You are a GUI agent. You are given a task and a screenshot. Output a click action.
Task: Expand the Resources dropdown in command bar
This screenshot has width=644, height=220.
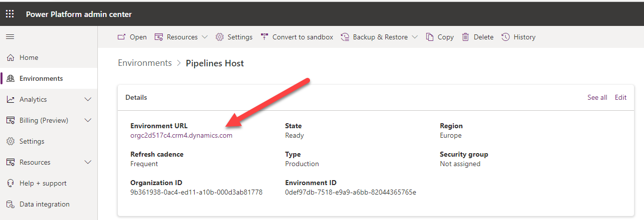click(205, 37)
